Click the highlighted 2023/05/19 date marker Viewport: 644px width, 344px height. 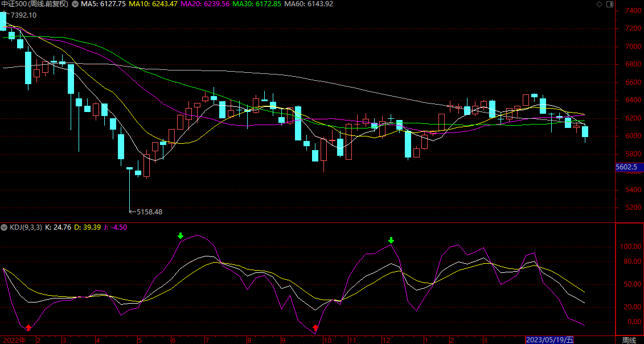[x=549, y=340]
